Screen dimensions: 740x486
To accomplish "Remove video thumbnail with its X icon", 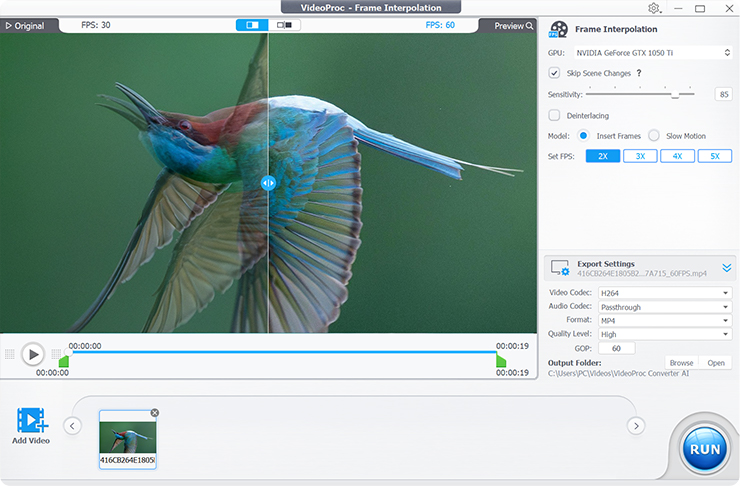I will (154, 413).
